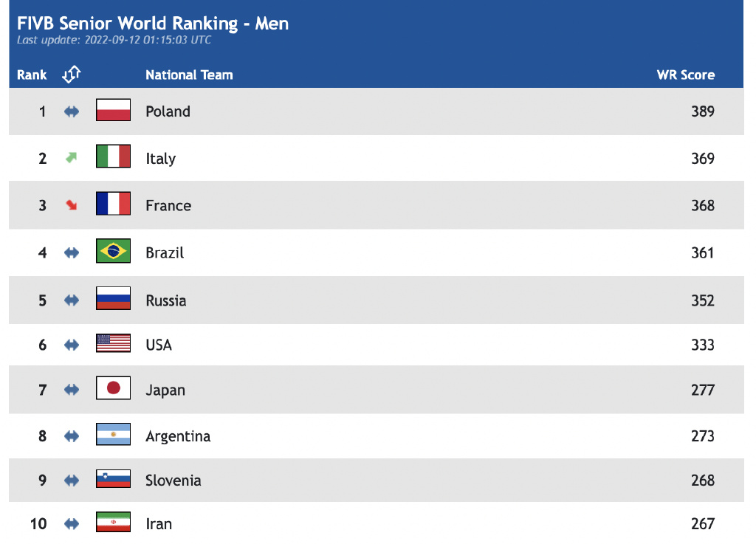The image size is (756, 544).
Task: Click Brazil's WR score of 361
Action: pyautogui.click(x=703, y=252)
